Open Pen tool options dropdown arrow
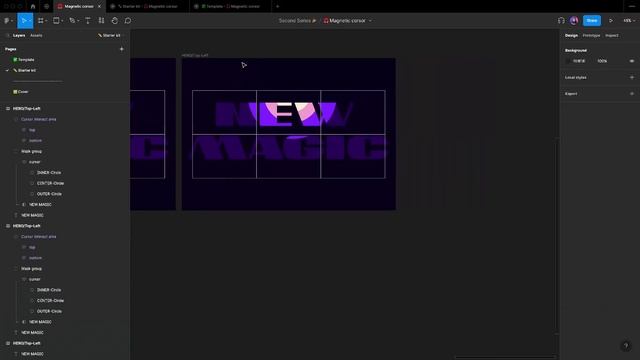Screen dimensions: 640x360 pos(78,21)
